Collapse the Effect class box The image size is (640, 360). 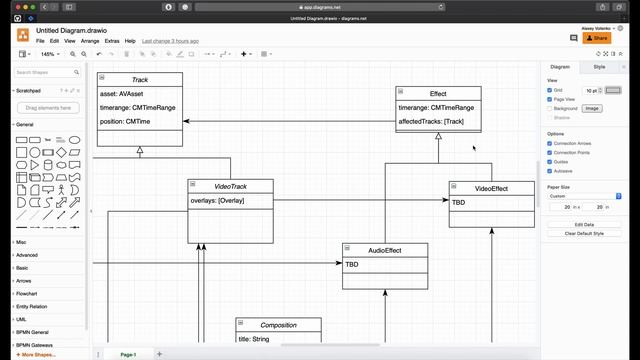coord(401,91)
